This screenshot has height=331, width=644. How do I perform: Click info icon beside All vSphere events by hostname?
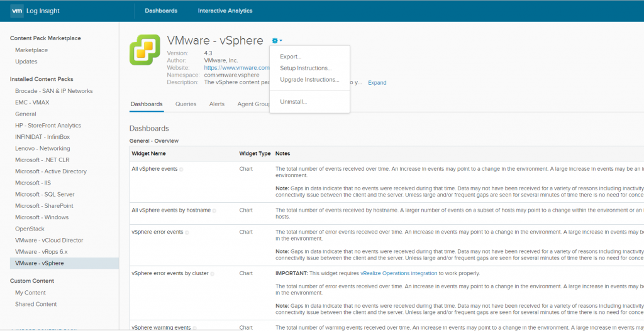click(x=214, y=210)
